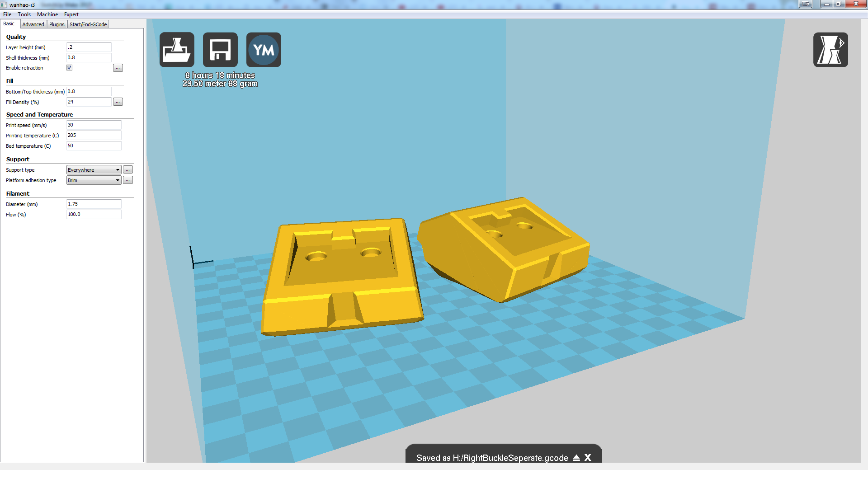Open Support type settings ellipsis button
The width and height of the screenshot is (868, 488).
tap(128, 170)
